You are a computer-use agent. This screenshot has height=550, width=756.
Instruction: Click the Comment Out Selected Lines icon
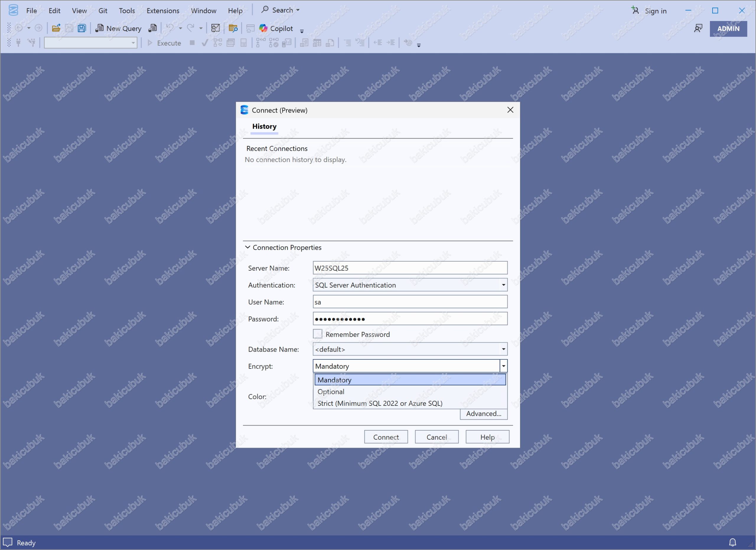(347, 43)
